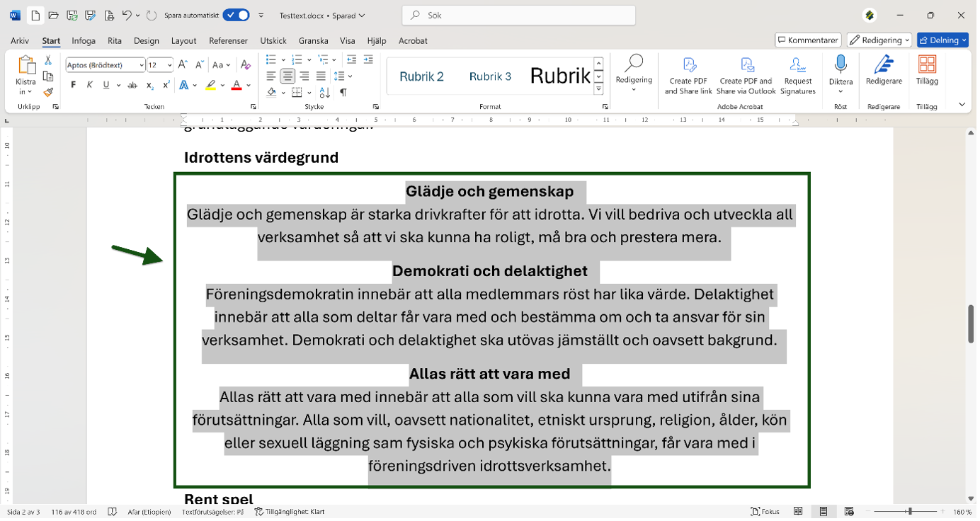
Task: Expand the line spacing dropdown
Action: pos(350,76)
